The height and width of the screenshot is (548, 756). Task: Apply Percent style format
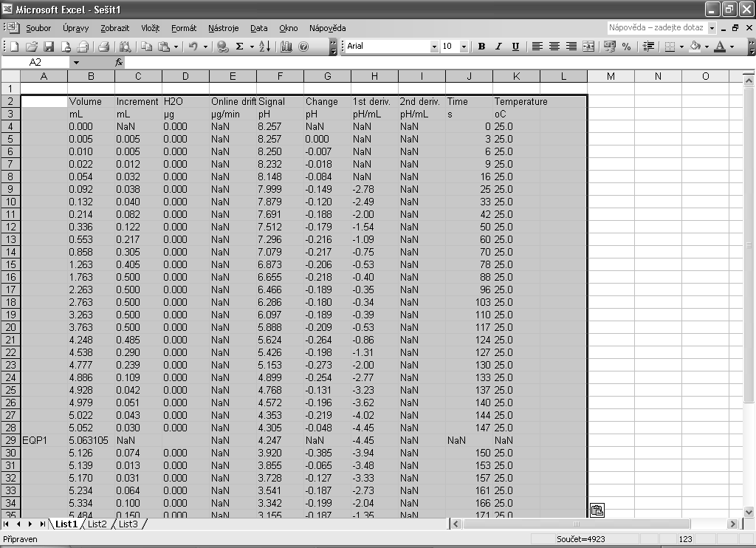tap(626, 47)
